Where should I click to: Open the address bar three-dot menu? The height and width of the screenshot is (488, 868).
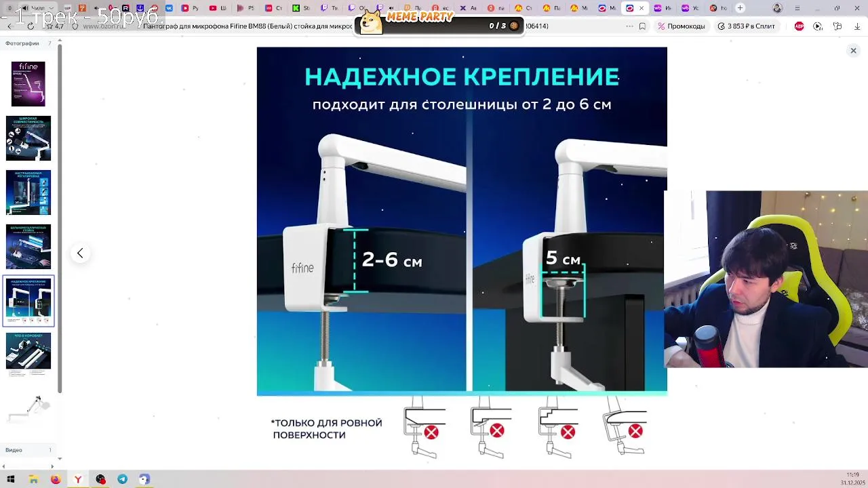click(629, 26)
